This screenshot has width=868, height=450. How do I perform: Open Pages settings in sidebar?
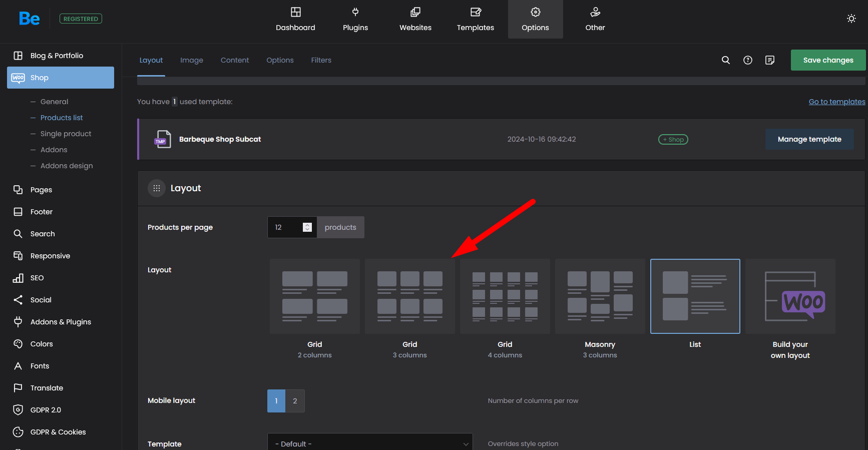point(61,190)
